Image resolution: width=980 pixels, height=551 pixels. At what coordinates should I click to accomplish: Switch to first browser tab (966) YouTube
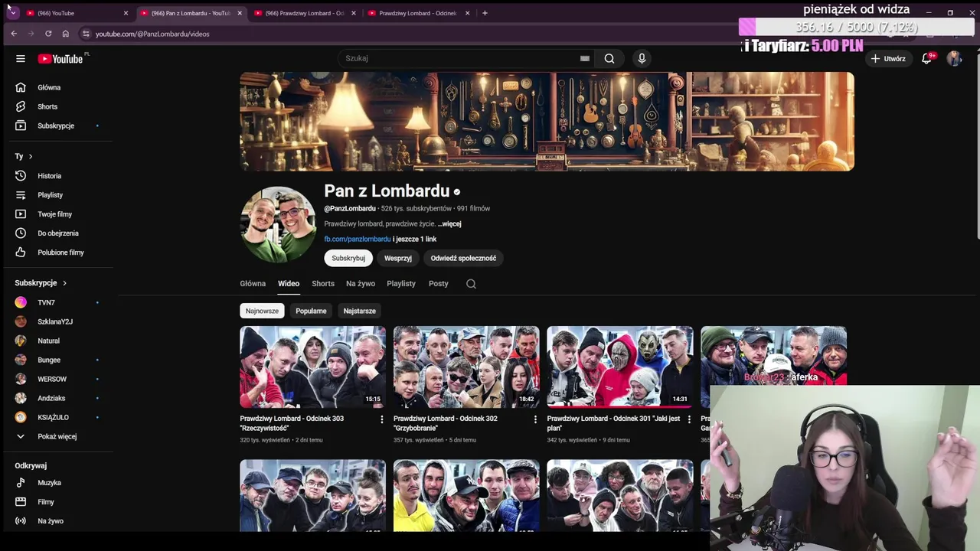(77, 13)
